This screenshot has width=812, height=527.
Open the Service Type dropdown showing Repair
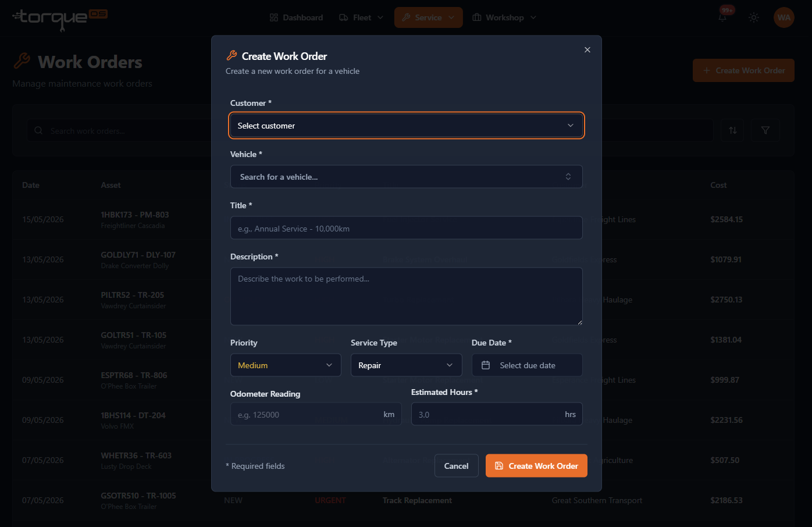(x=406, y=365)
